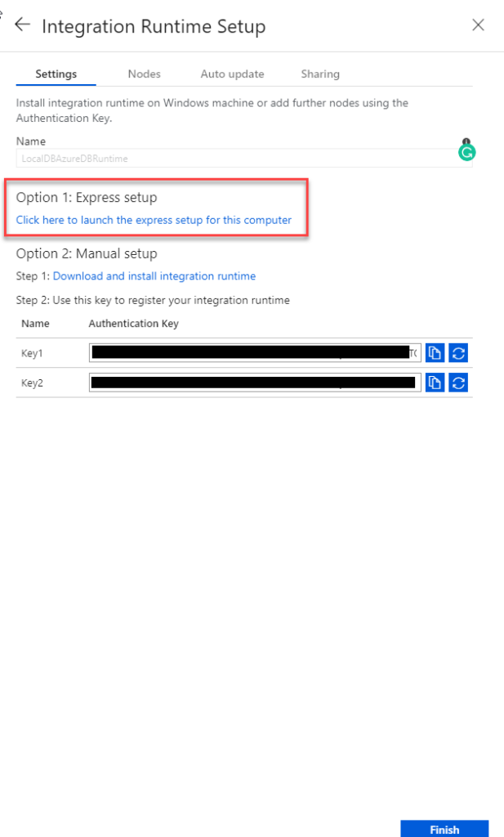The height and width of the screenshot is (837, 504).
Task: Switch to the Settings tab
Action: (x=56, y=74)
